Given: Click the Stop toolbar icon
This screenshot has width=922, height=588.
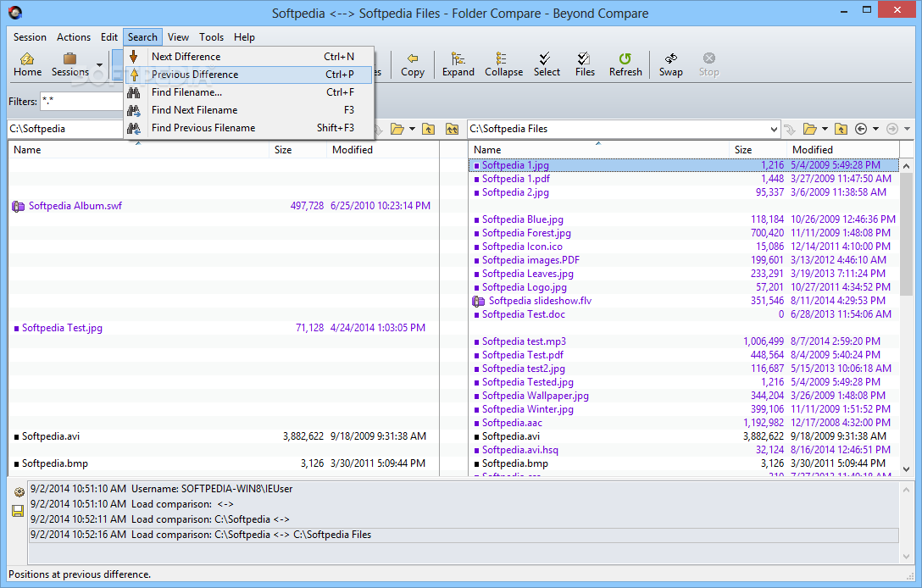Looking at the screenshot, I should click(x=709, y=58).
